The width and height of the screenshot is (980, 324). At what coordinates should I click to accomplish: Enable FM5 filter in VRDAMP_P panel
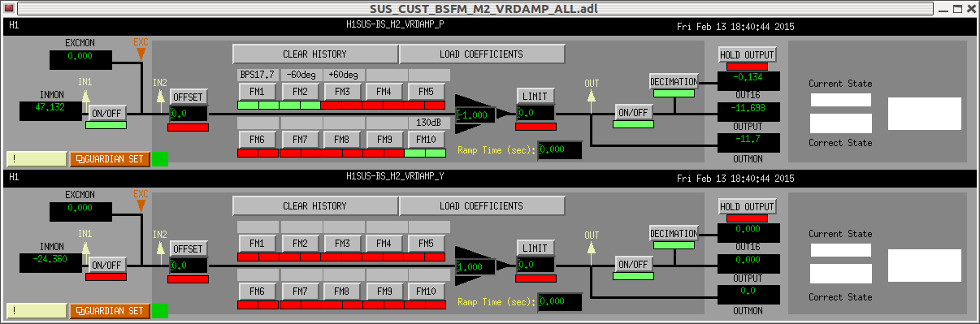(x=427, y=91)
